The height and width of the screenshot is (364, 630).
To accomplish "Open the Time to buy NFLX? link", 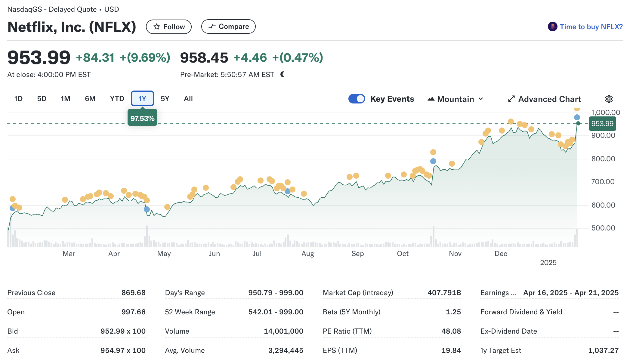I will pos(591,27).
